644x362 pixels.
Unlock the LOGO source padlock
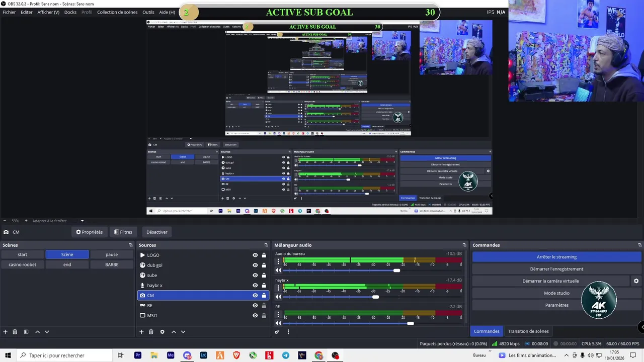264,255
